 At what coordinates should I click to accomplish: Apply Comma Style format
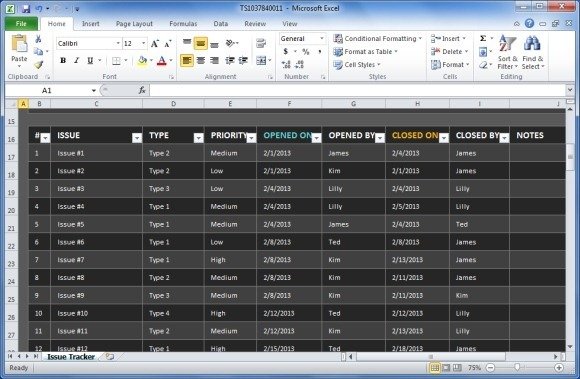click(319, 52)
